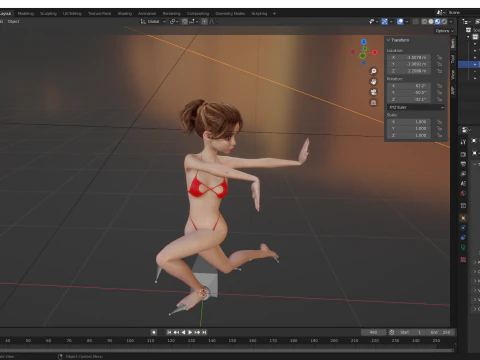The width and height of the screenshot is (480, 360).
Task: Toggle auto keying record button
Action: coord(154,332)
